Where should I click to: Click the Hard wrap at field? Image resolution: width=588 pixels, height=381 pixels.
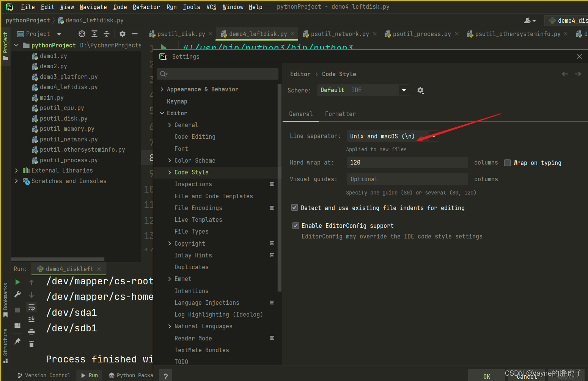coord(407,162)
